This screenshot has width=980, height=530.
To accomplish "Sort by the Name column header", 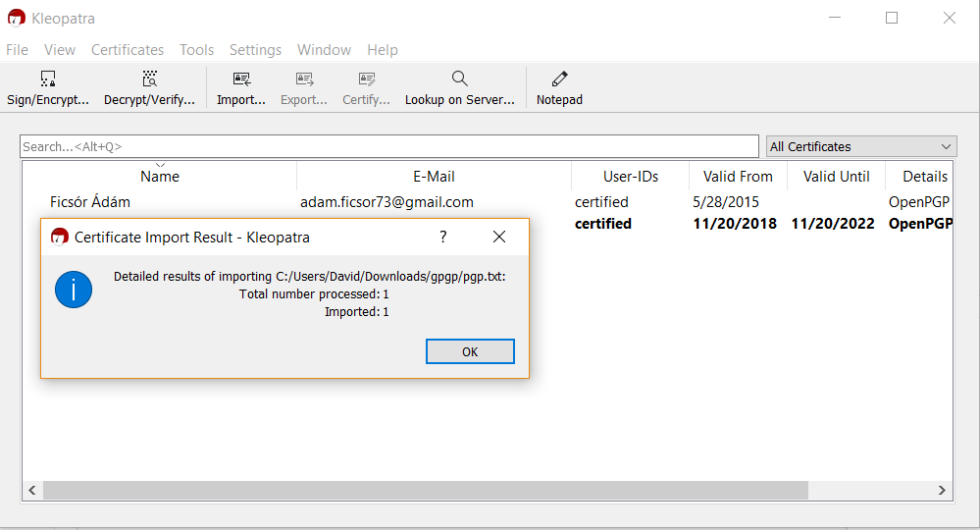I will tap(160, 177).
